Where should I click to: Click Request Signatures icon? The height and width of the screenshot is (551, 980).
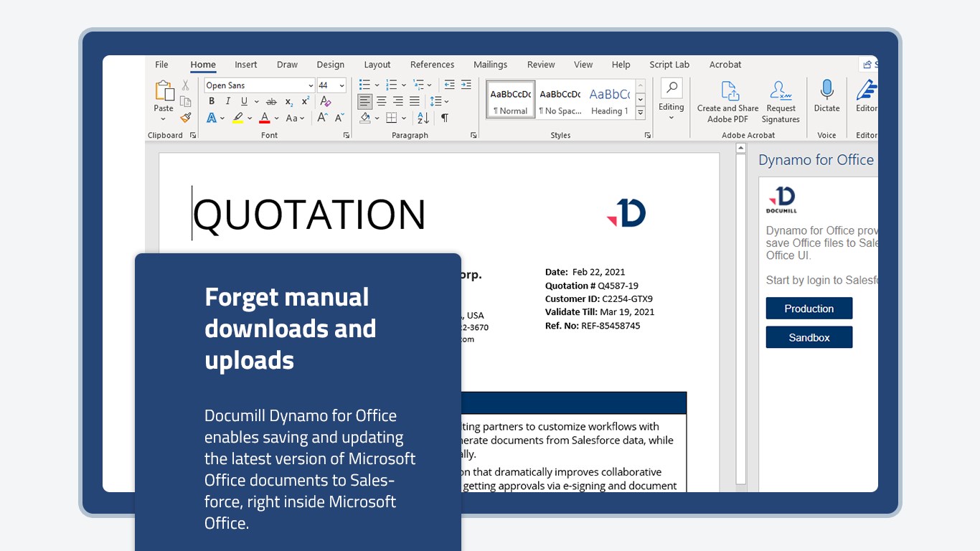(781, 91)
